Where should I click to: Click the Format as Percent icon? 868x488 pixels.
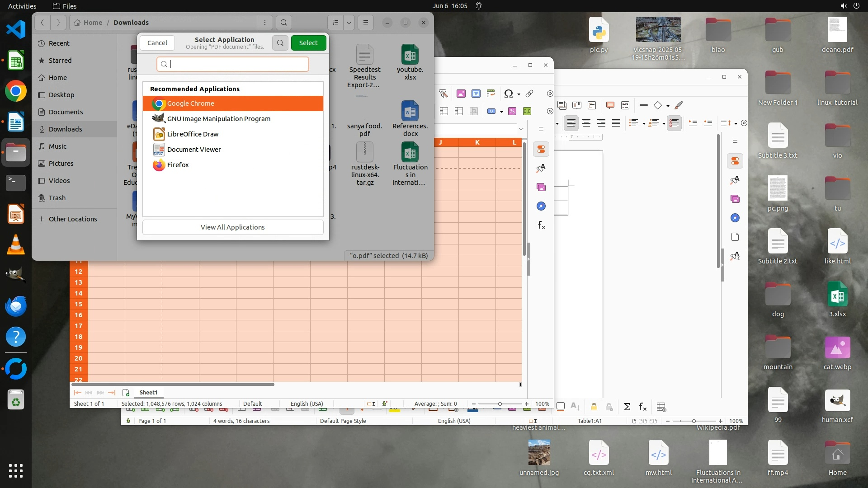pos(512,111)
